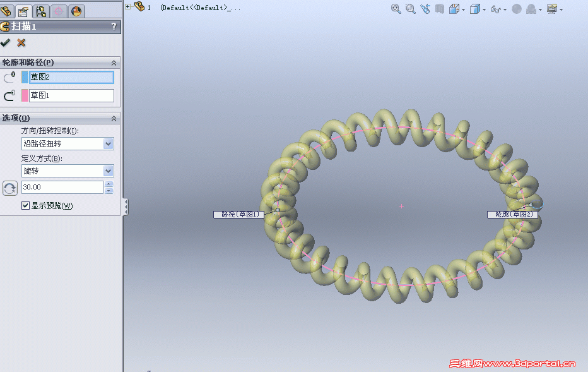Cancel the sweep with the orange X

21,43
